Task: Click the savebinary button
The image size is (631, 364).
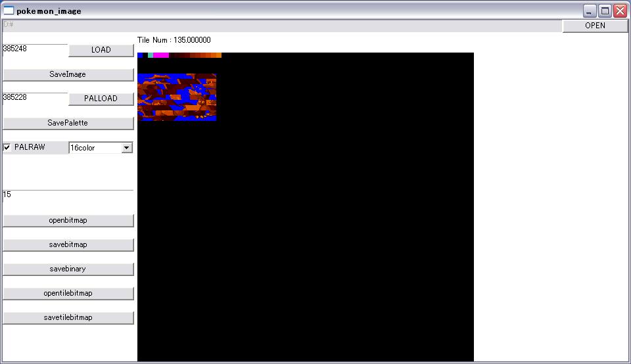Action: coord(68,269)
